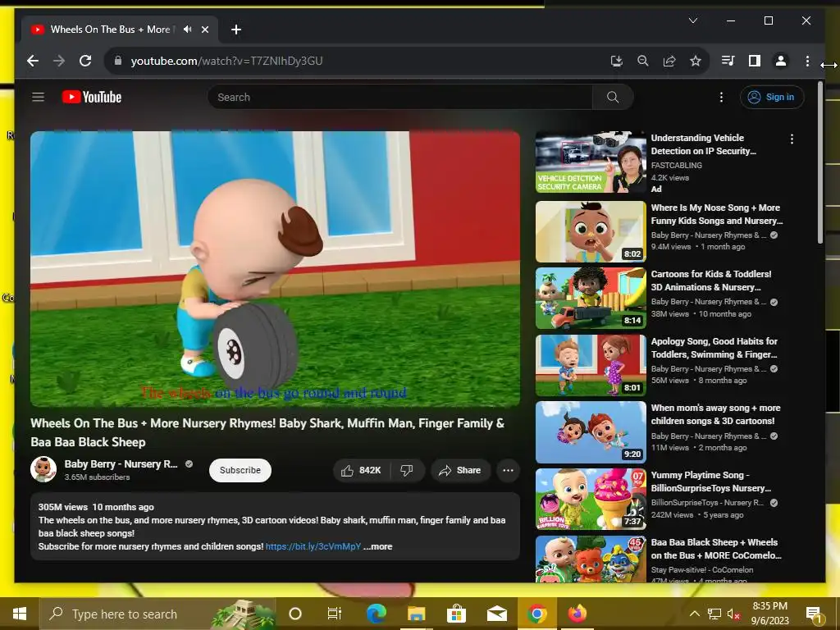Screen dimensions: 840x630
Task: Click the Share button below video
Action: (x=460, y=470)
